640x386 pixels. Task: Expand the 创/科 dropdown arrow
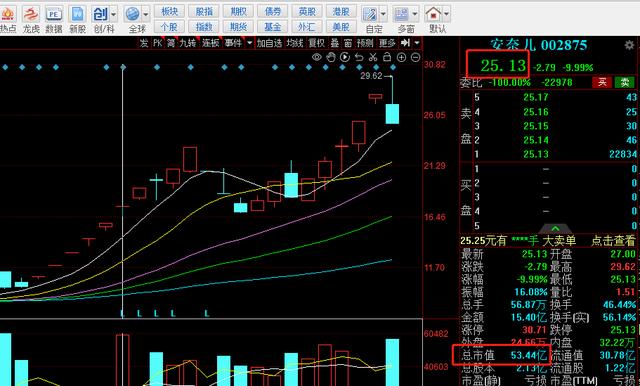[x=113, y=15]
